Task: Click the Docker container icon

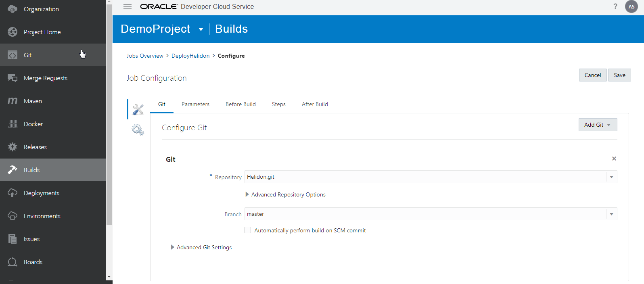Action: [x=13, y=124]
